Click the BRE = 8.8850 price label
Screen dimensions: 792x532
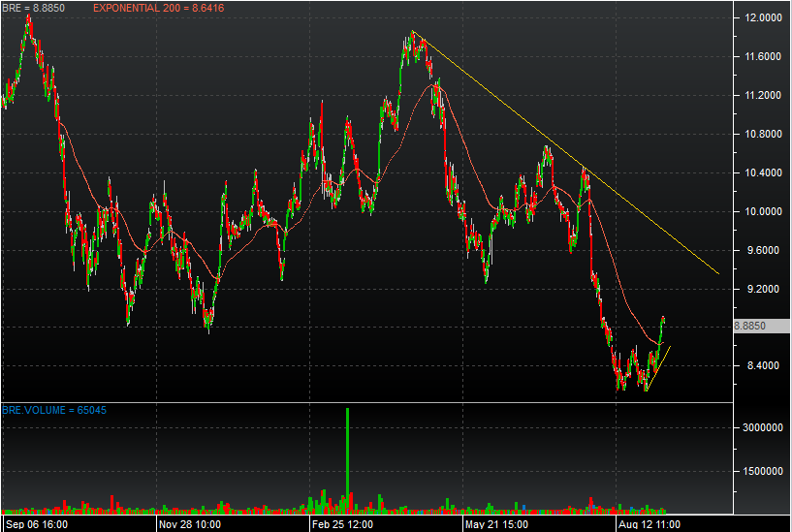coord(33,8)
